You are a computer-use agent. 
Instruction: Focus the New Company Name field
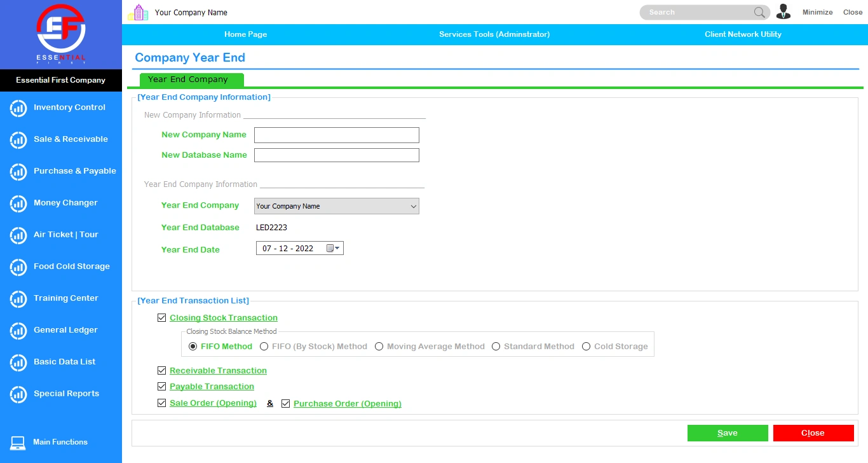[x=337, y=135]
